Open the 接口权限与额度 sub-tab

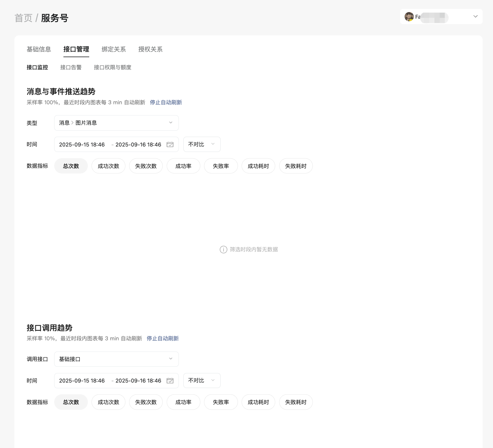click(x=112, y=67)
